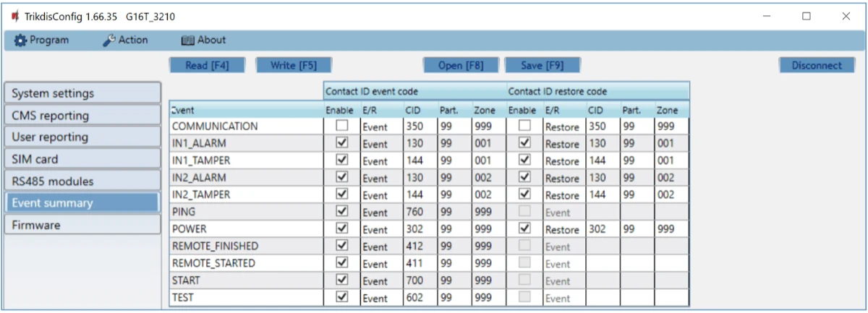Maximize the TrikdisConfig window

point(807,16)
